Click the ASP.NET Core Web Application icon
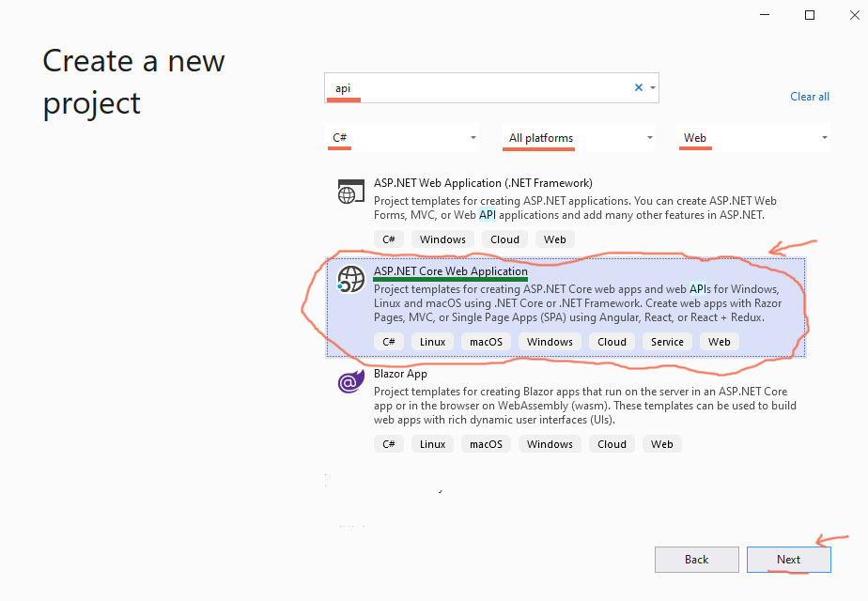The width and height of the screenshot is (868, 601). [x=351, y=279]
